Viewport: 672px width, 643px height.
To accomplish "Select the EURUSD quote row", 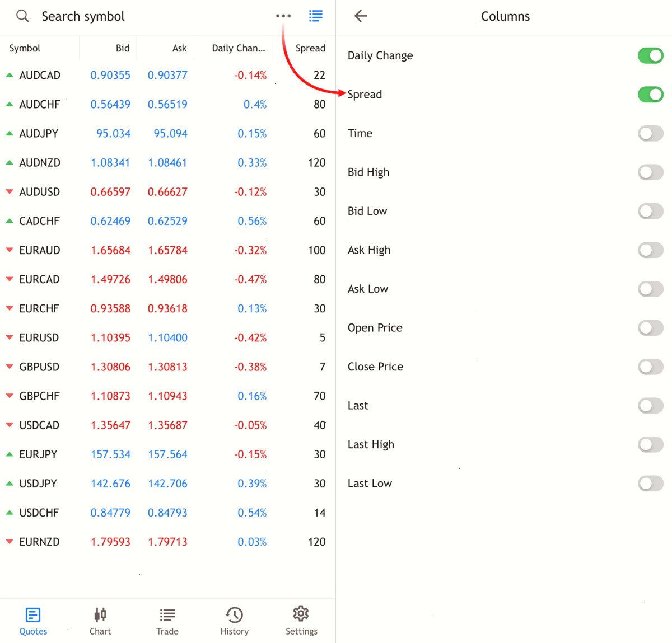I will pyautogui.click(x=167, y=337).
